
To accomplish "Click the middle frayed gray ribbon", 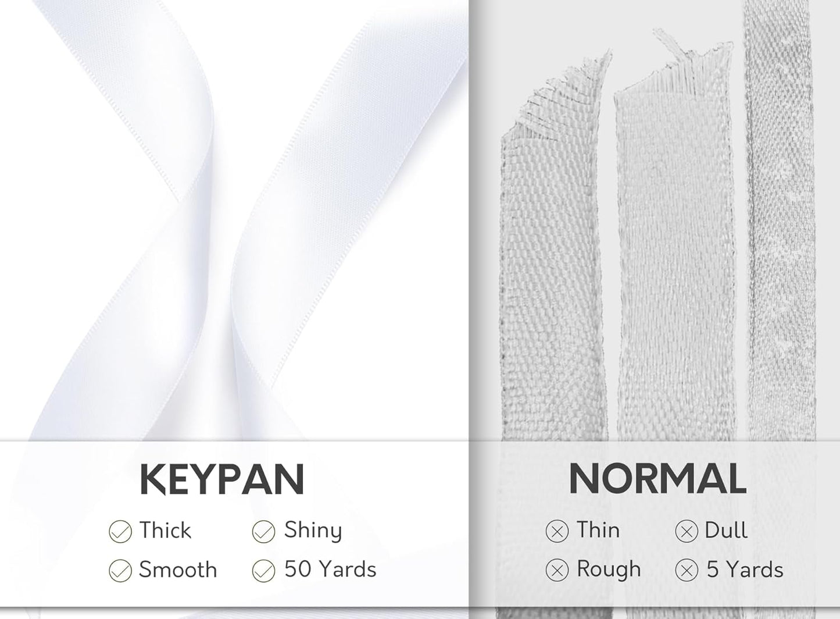I will click(674, 262).
